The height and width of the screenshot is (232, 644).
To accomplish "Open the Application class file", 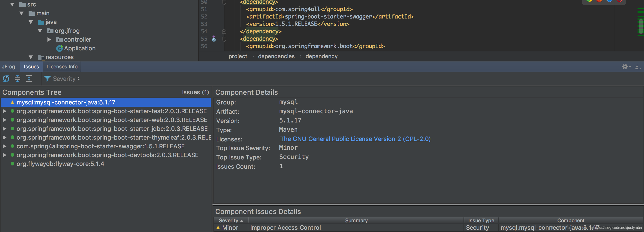I will [x=80, y=48].
